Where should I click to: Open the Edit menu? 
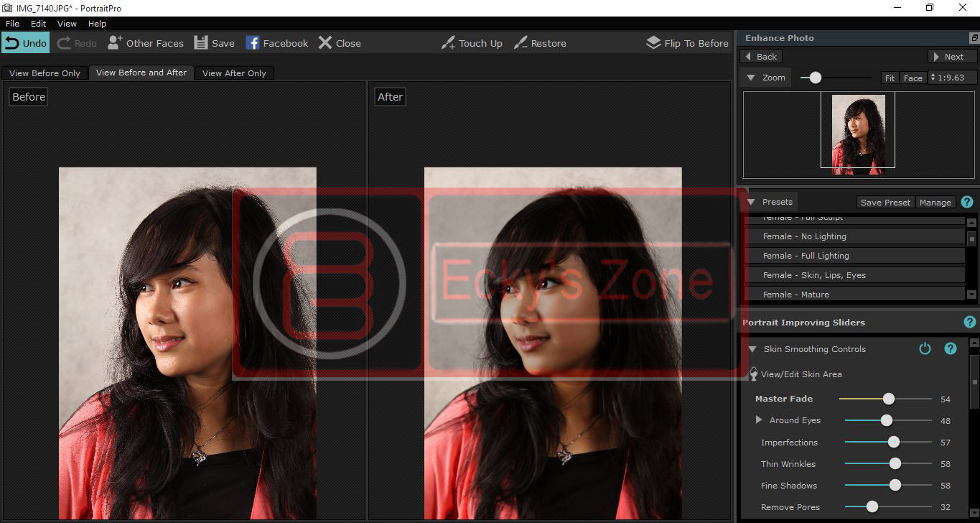pos(38,24)
